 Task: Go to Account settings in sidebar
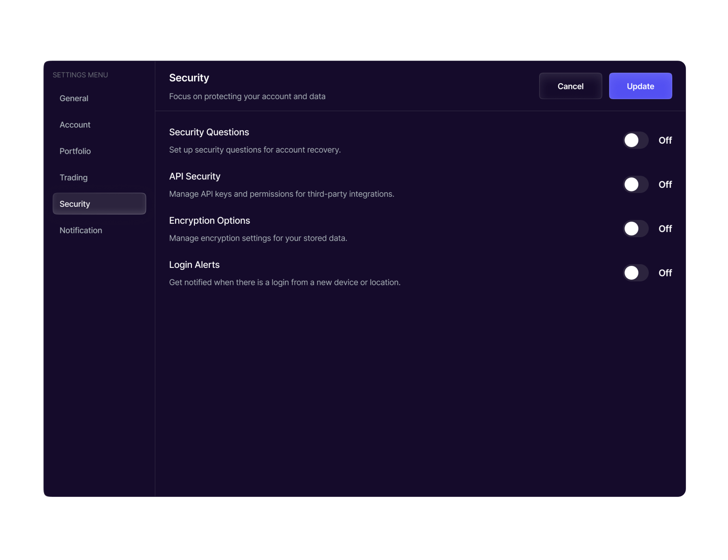(x=75, y=125)
